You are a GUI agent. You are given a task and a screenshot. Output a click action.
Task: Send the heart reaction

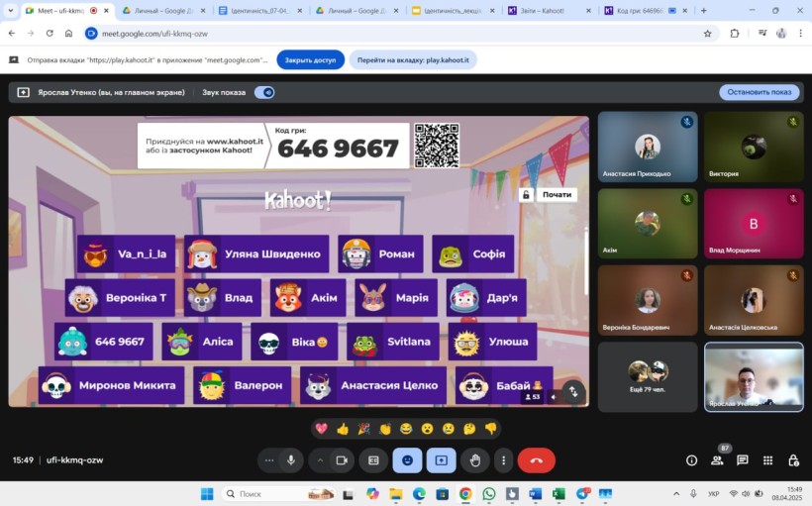[x=321, y=429]
